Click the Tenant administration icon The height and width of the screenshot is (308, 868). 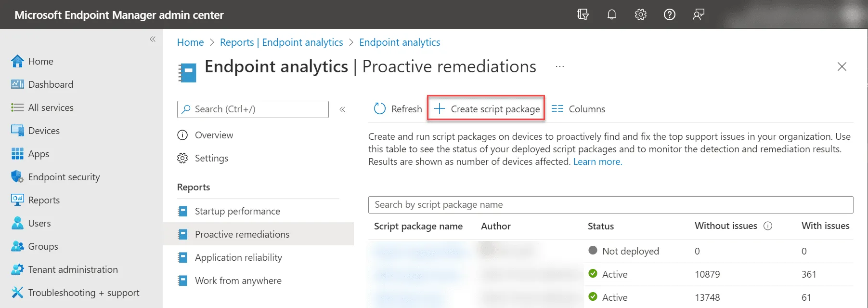pyautogui.click(x=17, y=269)
